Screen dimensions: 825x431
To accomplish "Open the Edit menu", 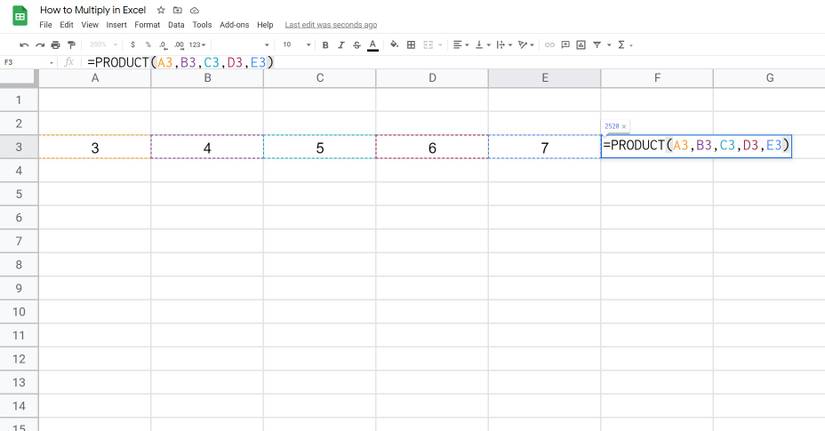I will tap(66, 25).
